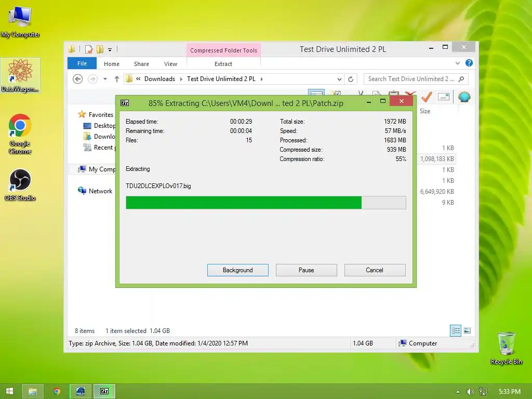The image size is (532, 399).
Task: Open the network tray icon
Action: click(483, 392)
